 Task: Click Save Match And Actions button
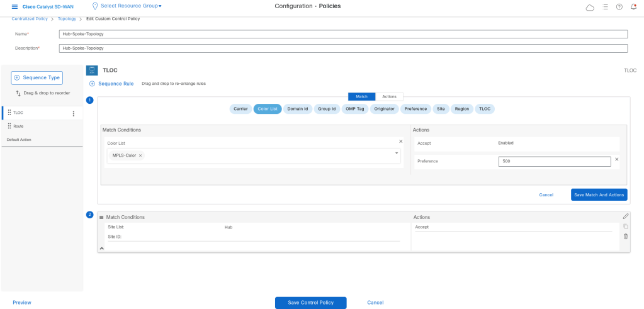[x=599, y=194]
